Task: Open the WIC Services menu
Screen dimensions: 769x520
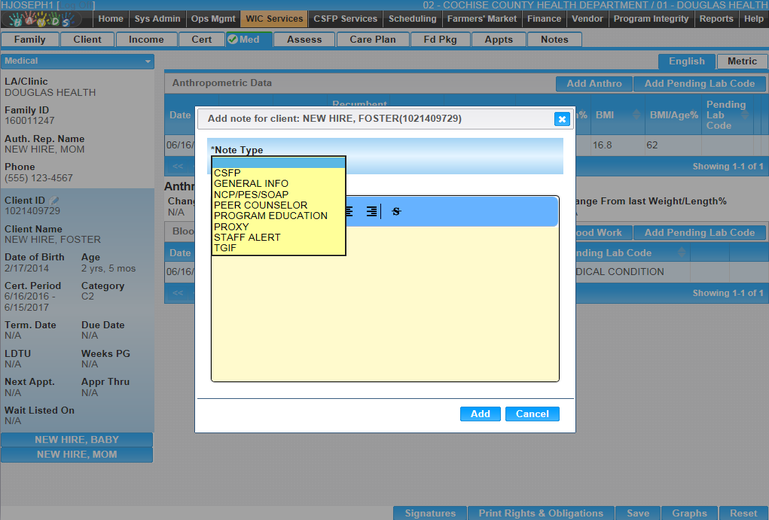Action: click(x=271, y=19)
